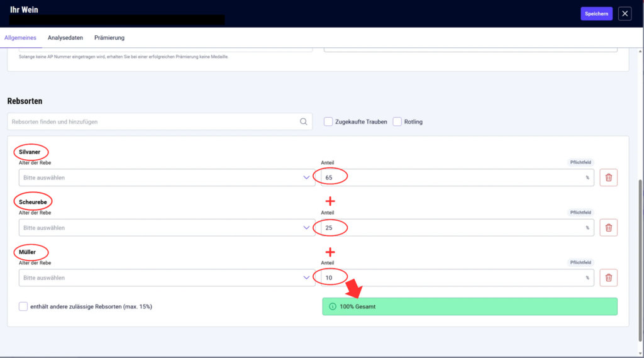
Task: Click the 100% Gesamt status text
Action: tap(357, 306)
